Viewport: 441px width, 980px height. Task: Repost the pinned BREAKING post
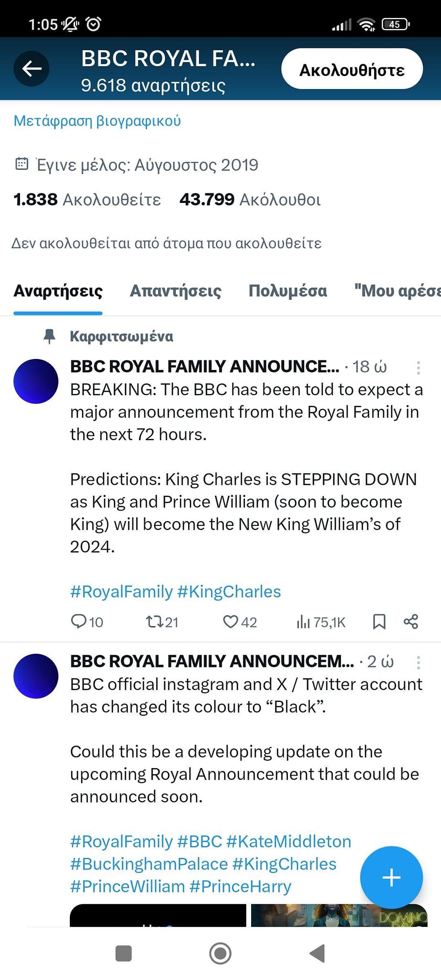point(154,622)
